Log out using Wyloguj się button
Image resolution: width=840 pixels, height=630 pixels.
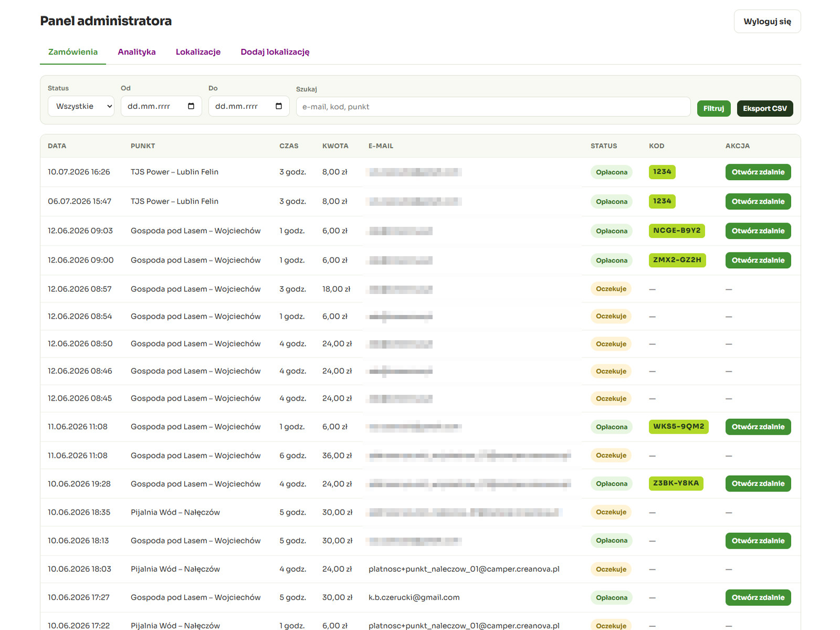tap(767, 22)
